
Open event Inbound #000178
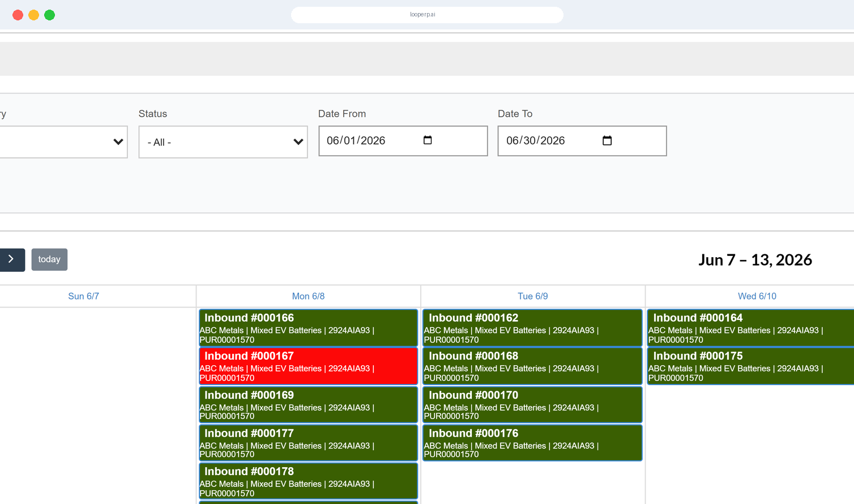tap(309, 481)
